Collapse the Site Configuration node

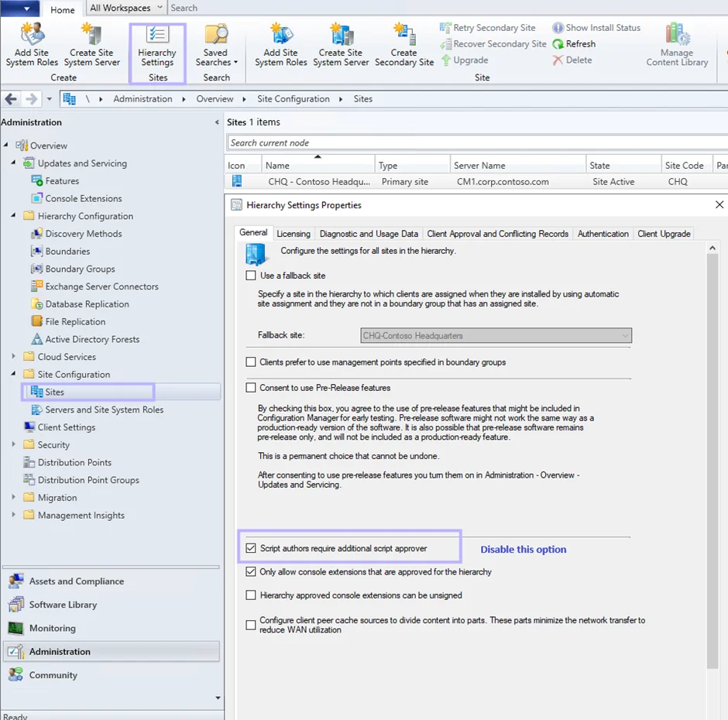click(x=13, y=374)
